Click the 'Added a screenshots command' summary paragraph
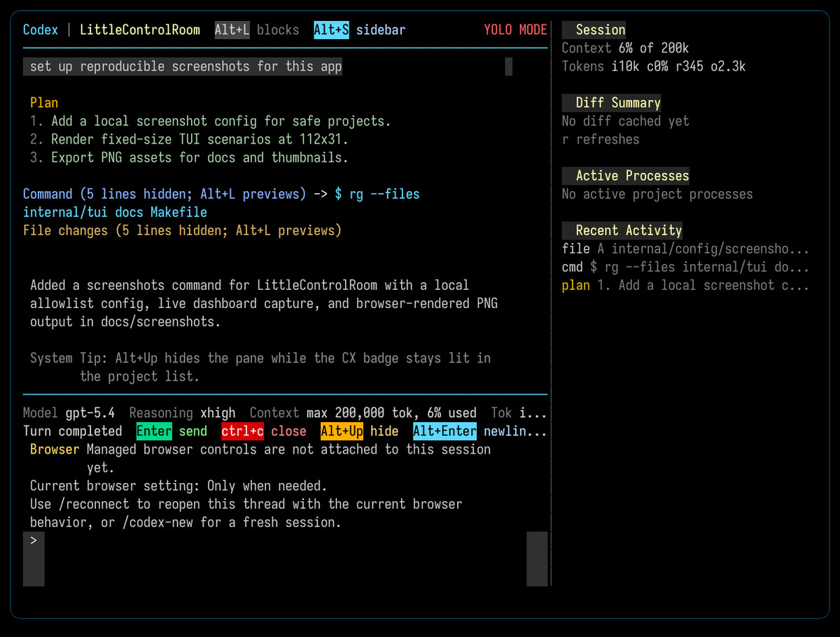This screenshot has width=840, height=637. (264, 303)
